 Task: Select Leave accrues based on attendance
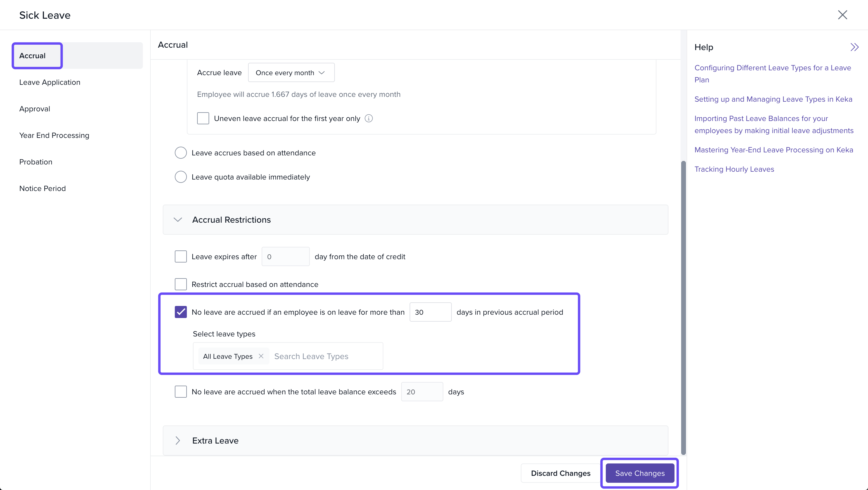click(181, 153)
